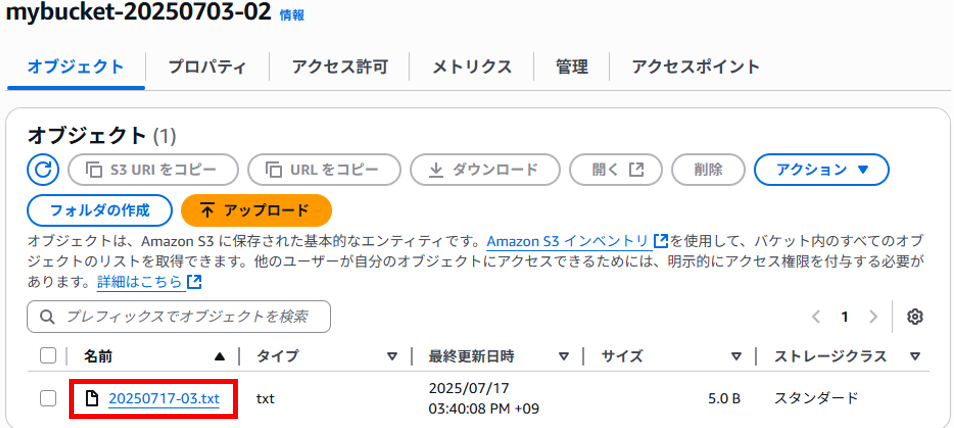Click external link icon after Amazon S3 インベントリ

(660, 240)
